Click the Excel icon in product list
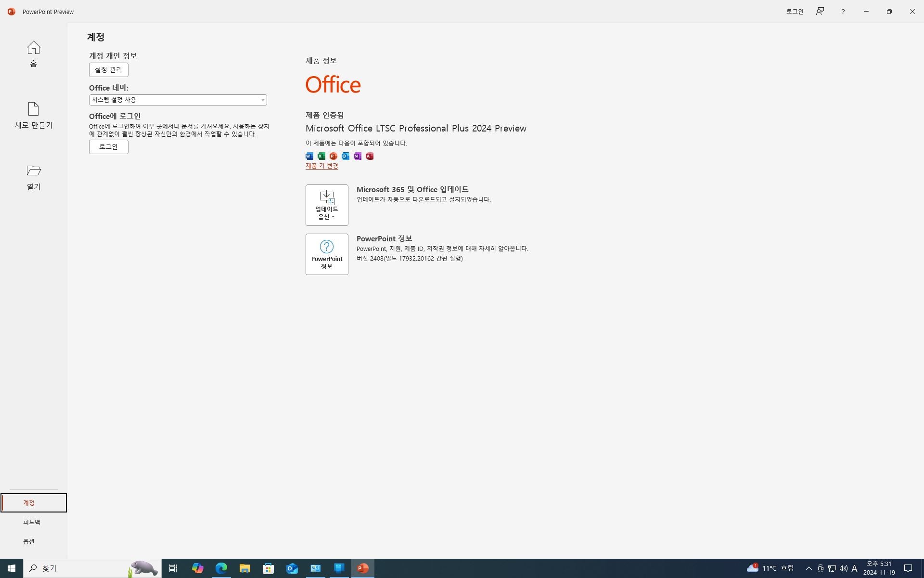Viewport: 924px width, 578px height. pyautogui.click(x=321, y=156)
